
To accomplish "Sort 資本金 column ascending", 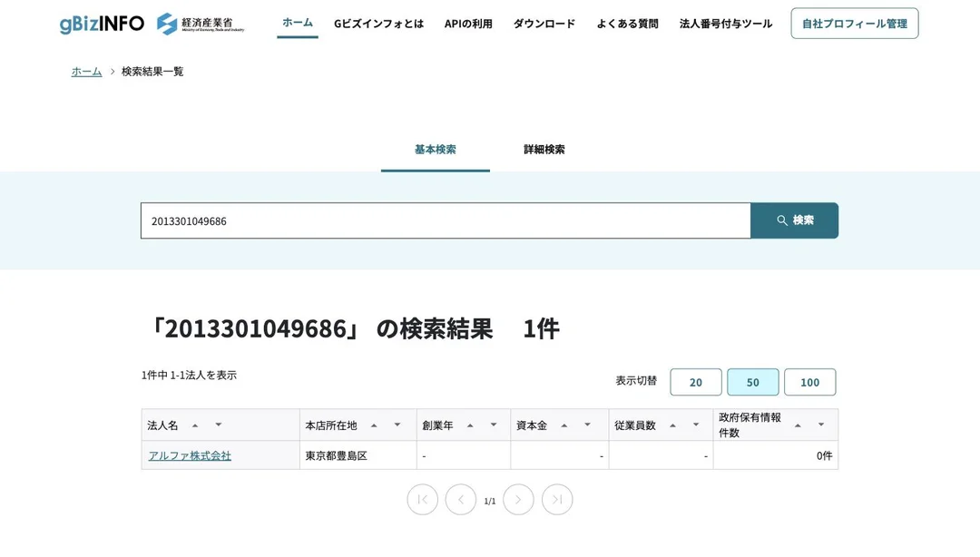I will pos(563,425).
